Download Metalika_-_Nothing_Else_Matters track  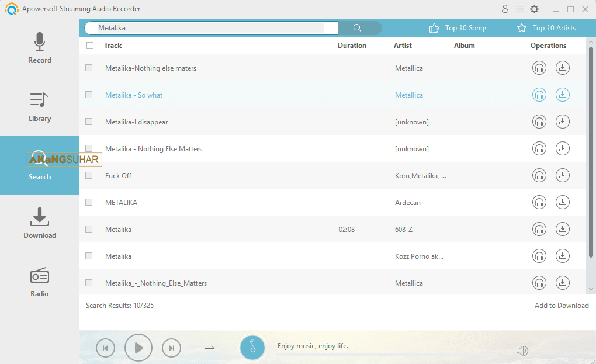pos(563,283)
